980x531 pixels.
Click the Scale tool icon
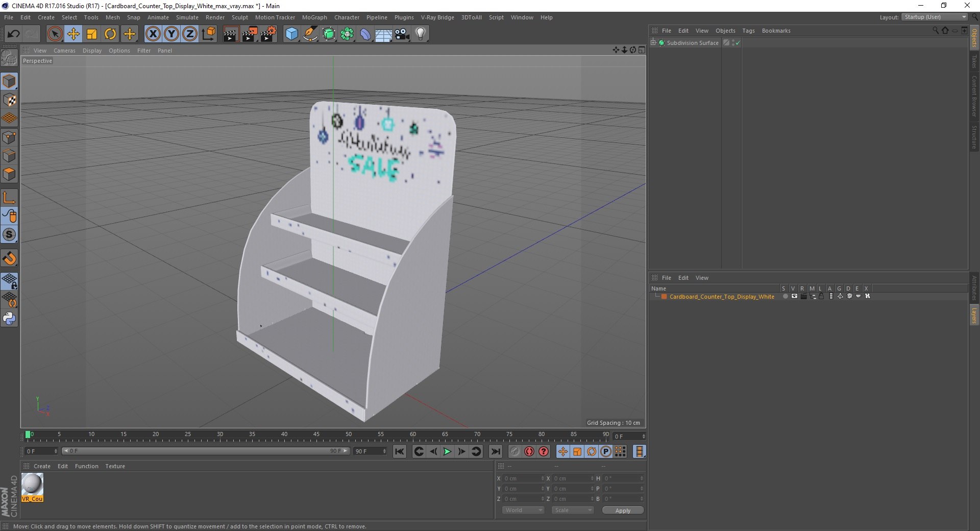(92, 34)
